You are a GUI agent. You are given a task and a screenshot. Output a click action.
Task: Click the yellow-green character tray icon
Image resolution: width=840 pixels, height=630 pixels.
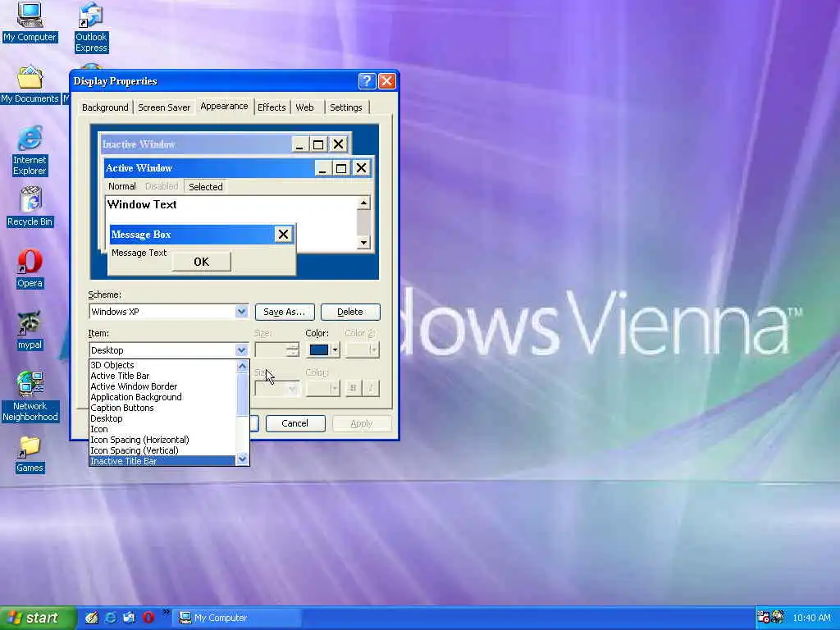pos(778,617)
